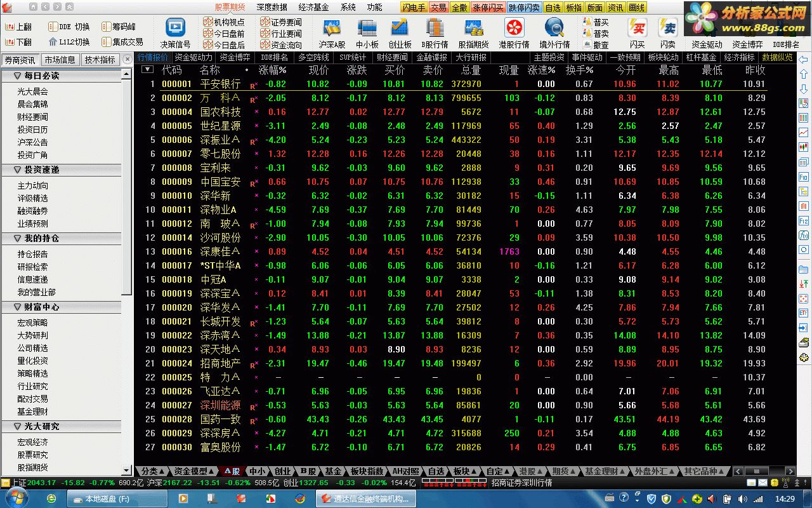This screenshot has height=508, width=812.
Task: Click the 画线 button
Action: 636,8
